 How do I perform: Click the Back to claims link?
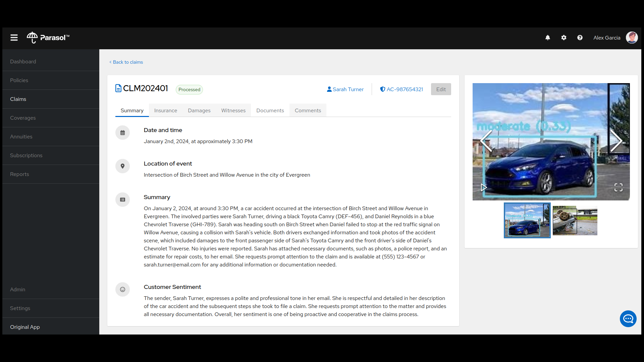[x=126, y=62]
